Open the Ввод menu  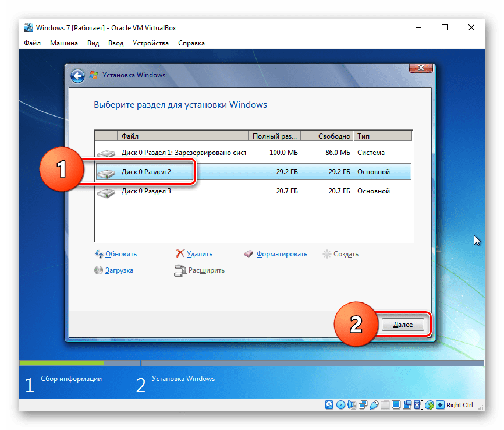pyautogui.click(x=116, y=43)
